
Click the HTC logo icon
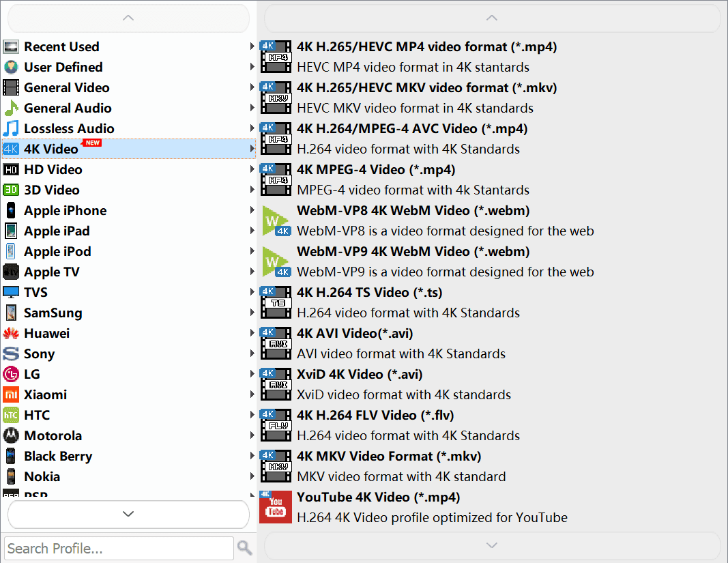11,415
